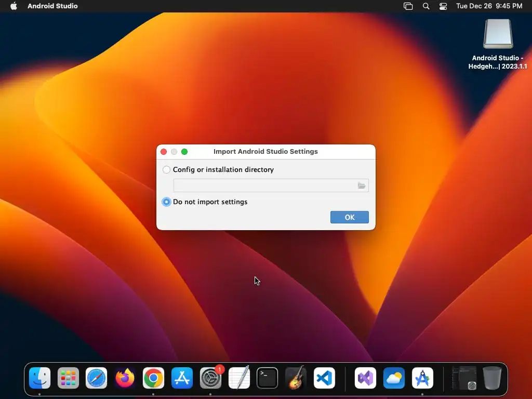Open Control Center from the menu bar

pyautogui.click(x=443, y=6)
